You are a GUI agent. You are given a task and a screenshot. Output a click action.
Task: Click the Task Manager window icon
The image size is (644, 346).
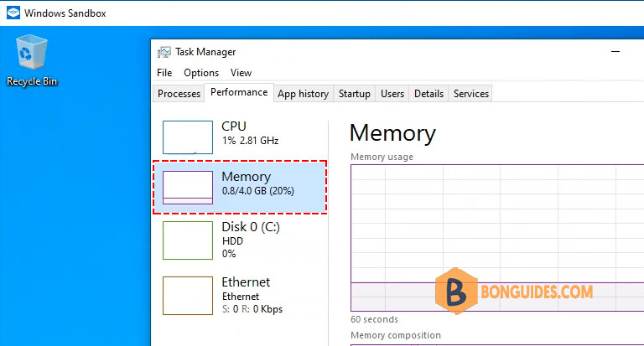pos(164,52)
